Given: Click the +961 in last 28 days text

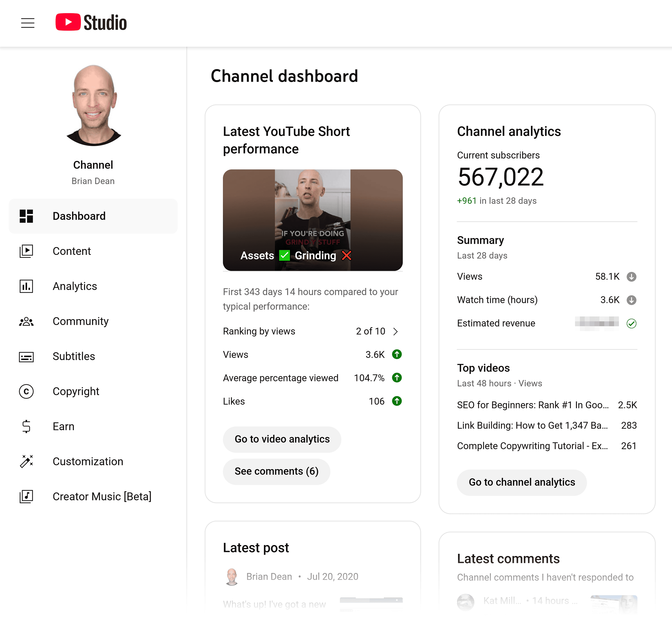Looking at the screenshot, I should pos(496,201).
